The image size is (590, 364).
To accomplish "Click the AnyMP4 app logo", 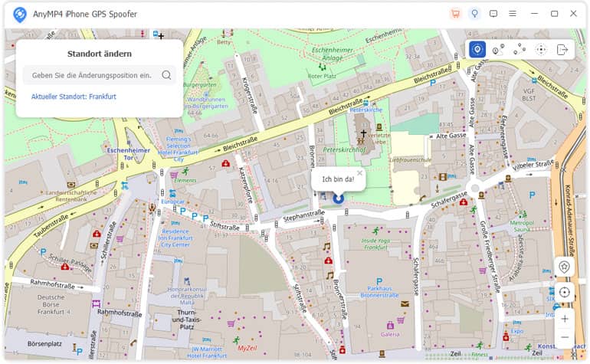I will coord(20,15).
